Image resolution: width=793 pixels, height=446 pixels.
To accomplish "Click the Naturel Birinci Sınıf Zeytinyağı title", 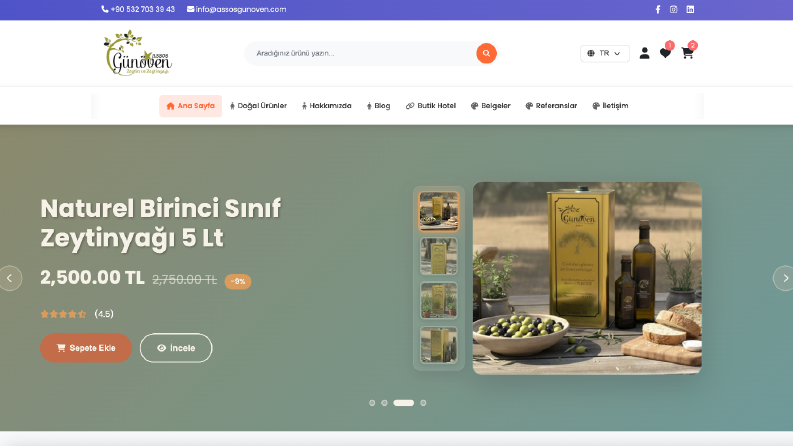I will pyautogui.click(x=161, y=223).
